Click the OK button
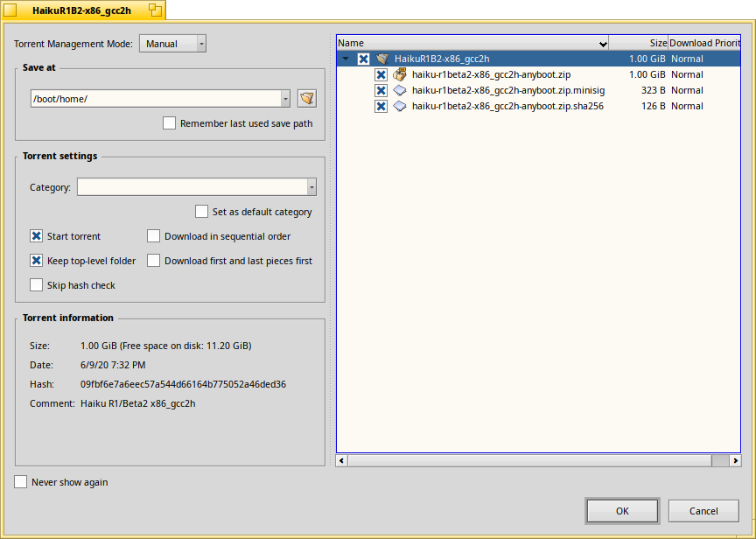This screenshot has height=539, width=756. pyautogui.click(x=622, y=510)
